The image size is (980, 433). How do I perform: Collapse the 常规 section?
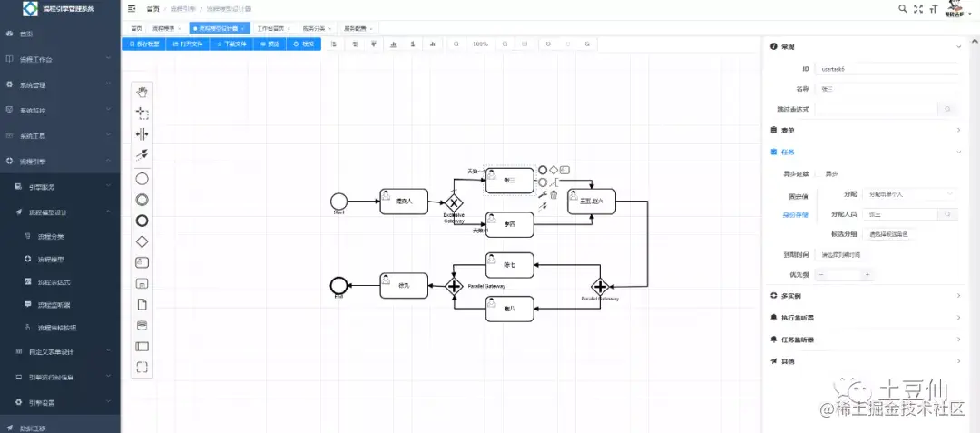point(867,47)
